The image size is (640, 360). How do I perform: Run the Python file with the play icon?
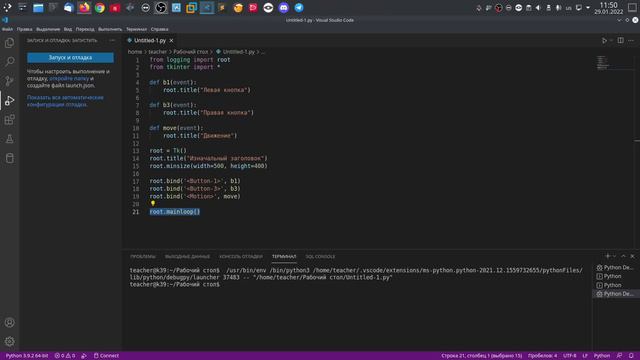[x=604, y=40]
